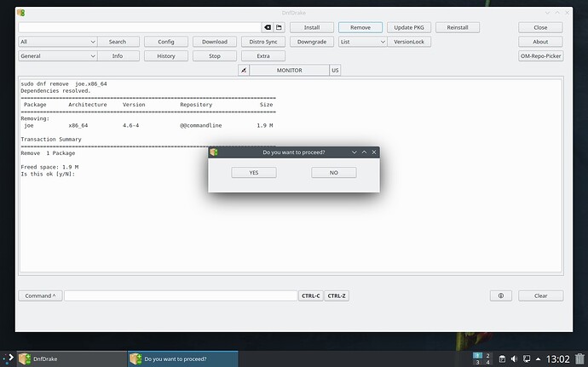
Task: Open the List dropdown
Action: pos(363,42)
